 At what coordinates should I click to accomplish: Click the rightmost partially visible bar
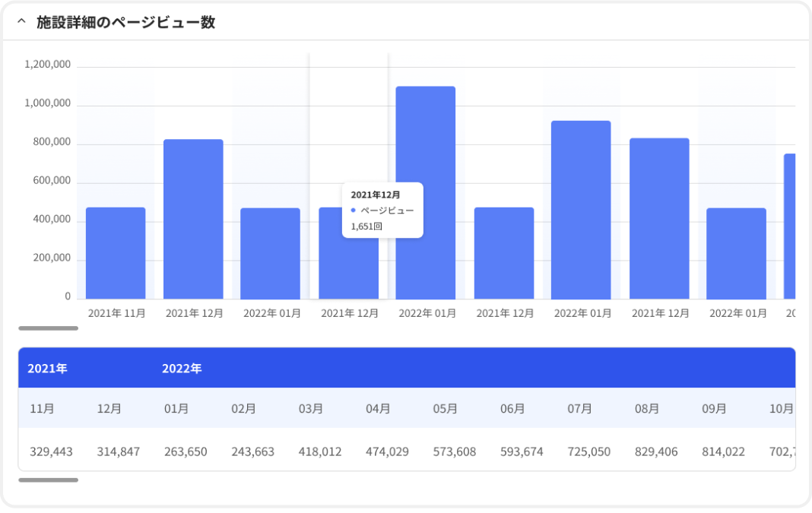tap(791, 224)
